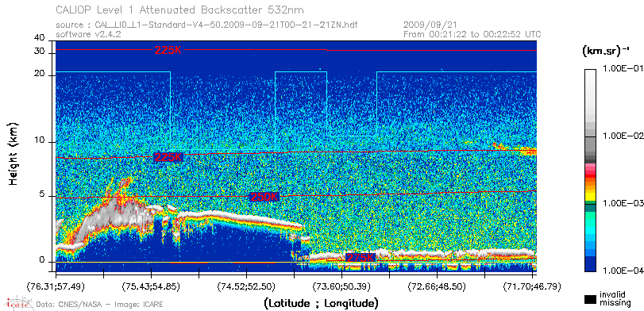Viewport: 644px width, 311px height.
Task: Click the '(76.31;57.49)' coordinate label
Action: (56, 286)
